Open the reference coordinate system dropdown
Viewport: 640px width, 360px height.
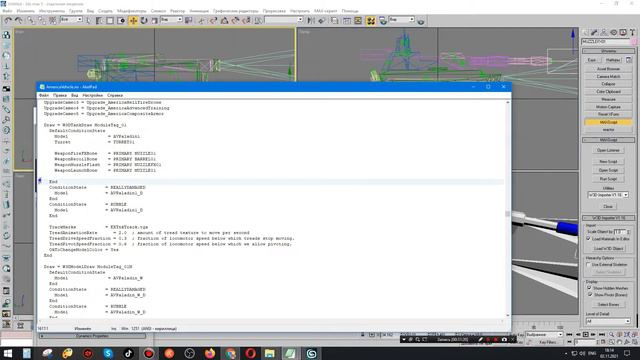click(171, 20)
